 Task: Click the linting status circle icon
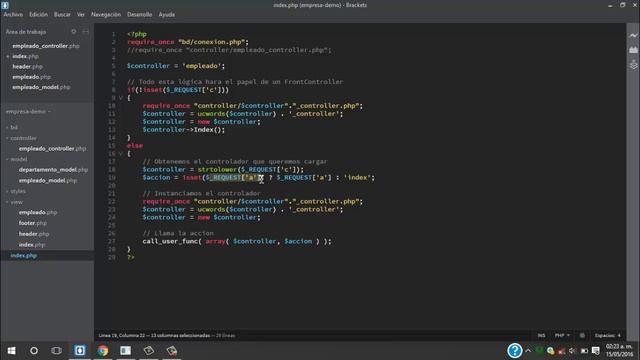point(582,336)
